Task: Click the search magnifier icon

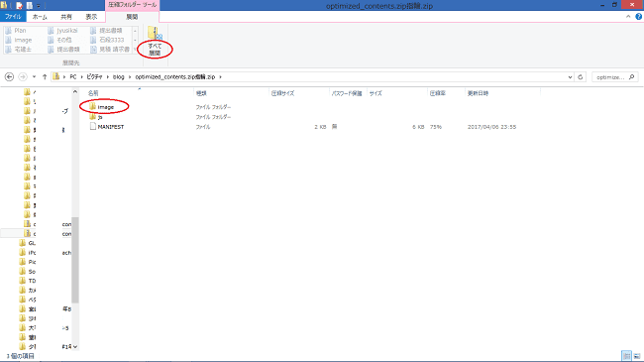Action: 632,77
